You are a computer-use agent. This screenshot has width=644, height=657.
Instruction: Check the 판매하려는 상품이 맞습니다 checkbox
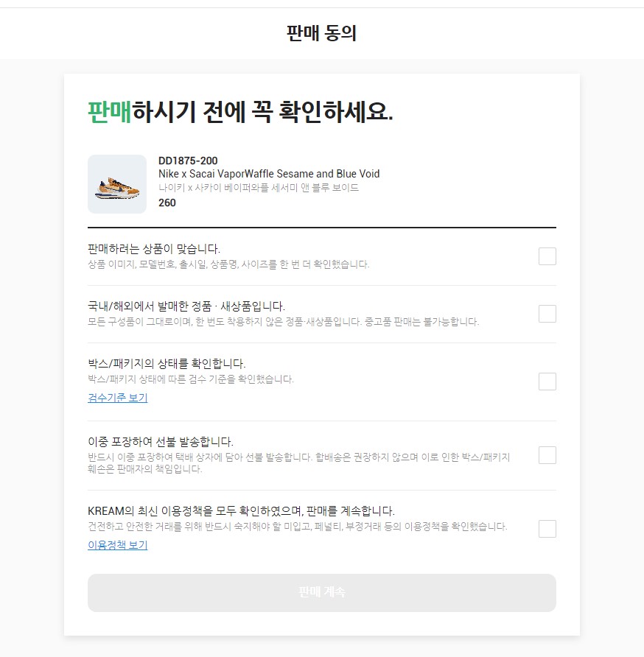tap(547, 256)
